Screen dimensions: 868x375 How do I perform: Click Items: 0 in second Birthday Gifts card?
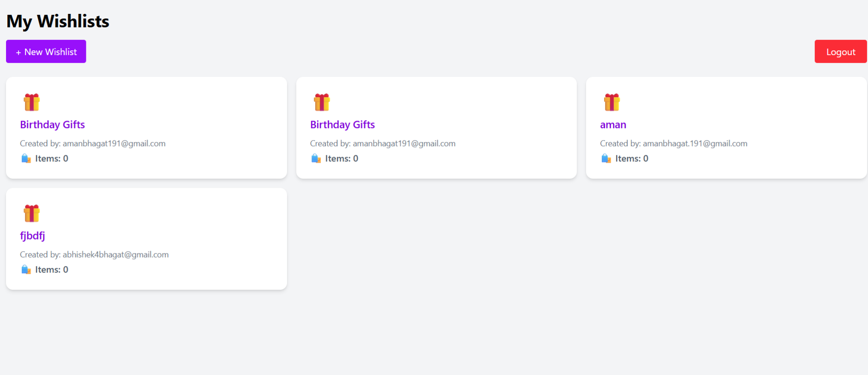pyautogui.click(x=342, y=159)
